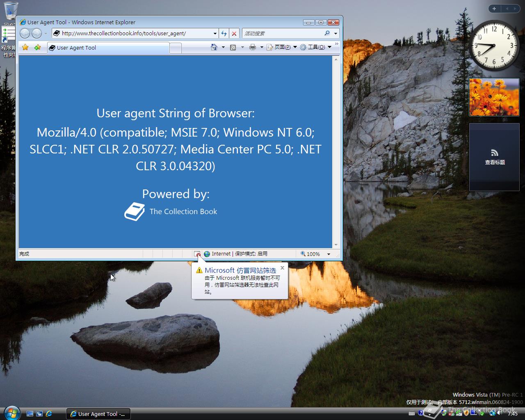The height and width of the screenshot is (420, 525).
Task: Click the Internet protected mode zone status
Action: click(x=236, y=254)
